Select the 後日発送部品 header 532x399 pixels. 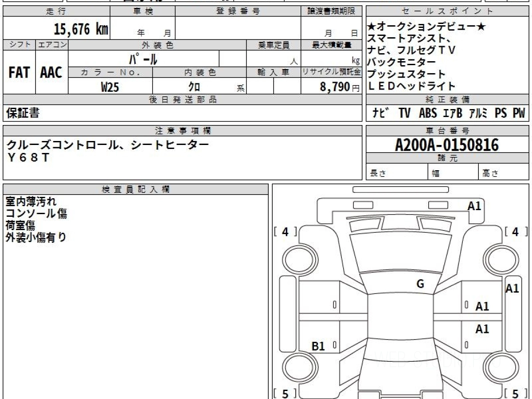(183, 100)
